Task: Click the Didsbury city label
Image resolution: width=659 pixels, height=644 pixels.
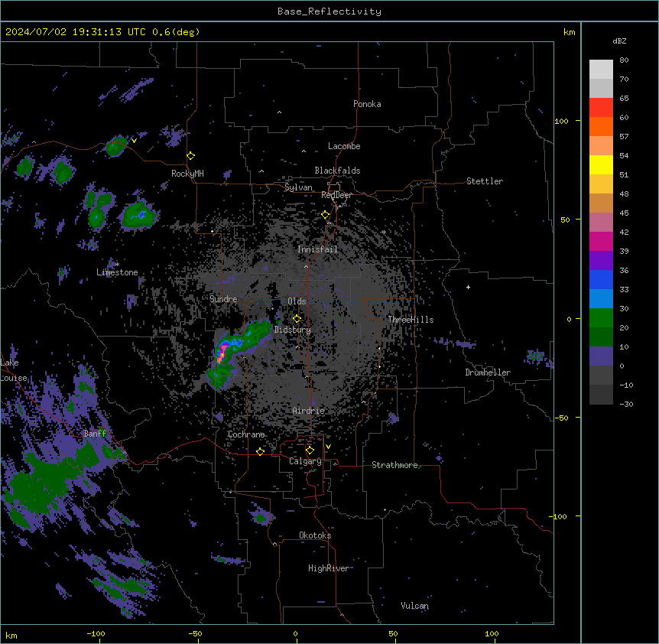Action: (x=293, y=330)
